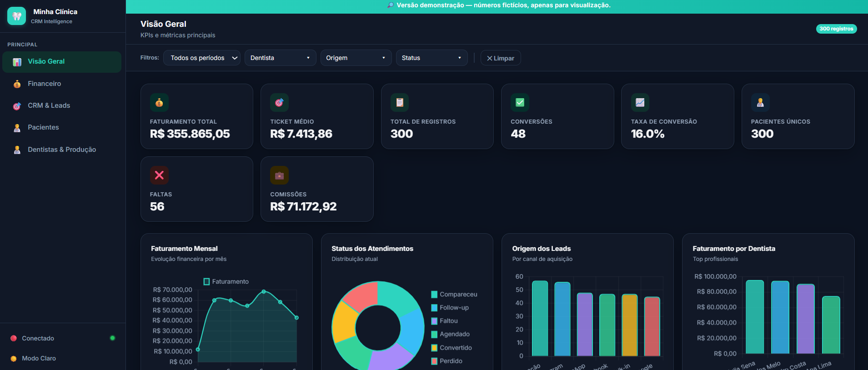Click the Dentistas & Produção doctor icon
This screenshot has width=868, height=370.
pos(17,150)
